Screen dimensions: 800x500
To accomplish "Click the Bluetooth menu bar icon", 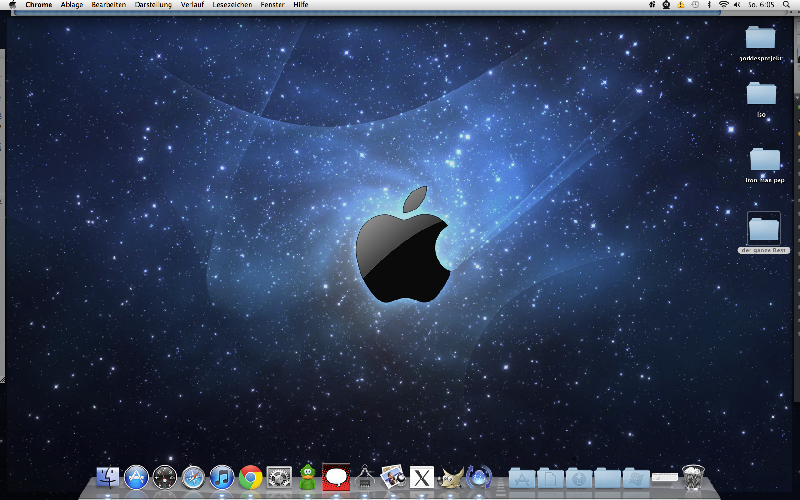I will 709,5.
